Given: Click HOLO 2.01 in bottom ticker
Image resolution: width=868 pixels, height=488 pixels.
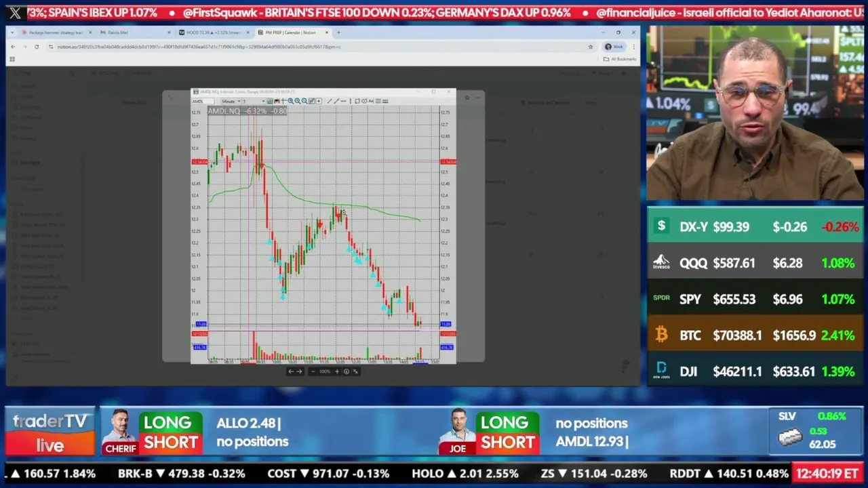Looking at the screenshot, I should [x=465, y=473].
